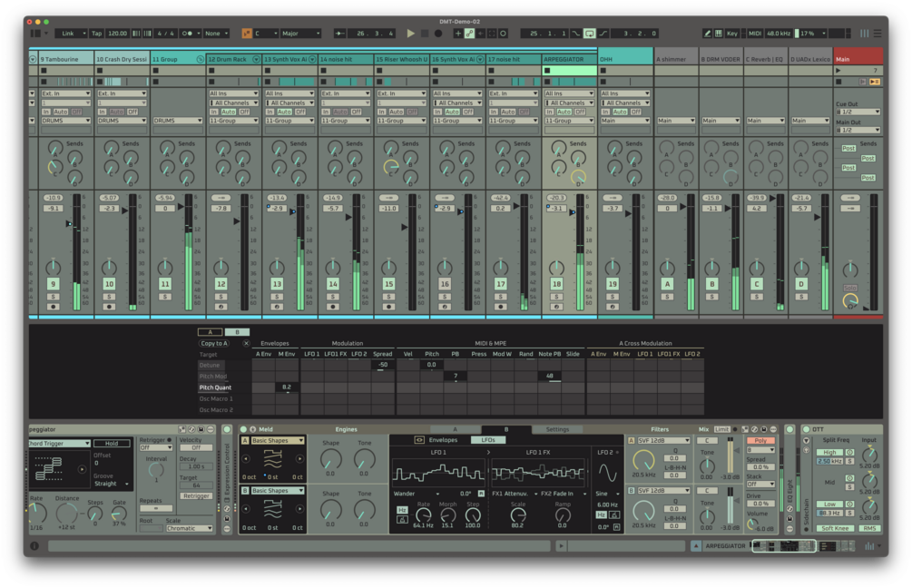Toggle browser view icon at top left
This screenshot has width=912, height=588.
pyautogui.click(x=36, y=34)
